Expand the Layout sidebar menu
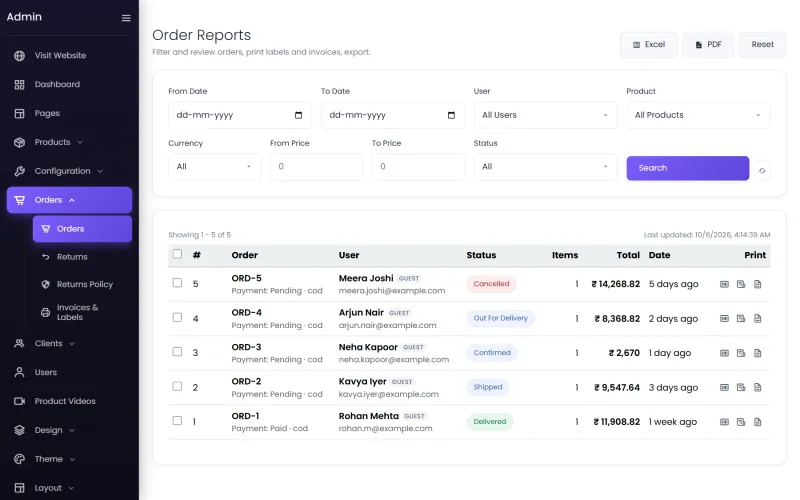Screen dimensions: 800x500 click(69, 488)
